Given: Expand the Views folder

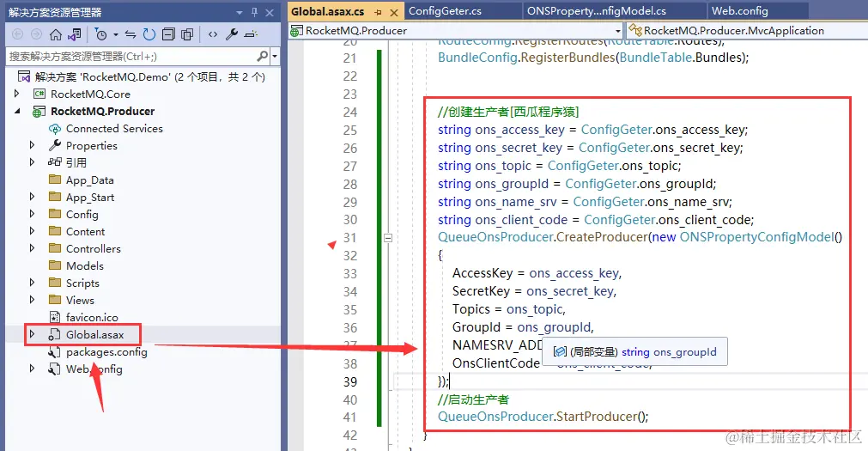Looking at the screenshot, I should click(32, 300).
